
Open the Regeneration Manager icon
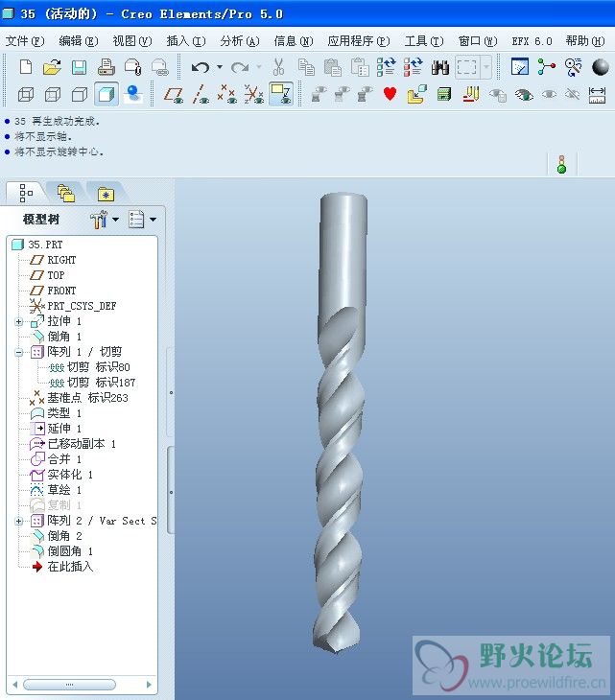coord(414,67)
